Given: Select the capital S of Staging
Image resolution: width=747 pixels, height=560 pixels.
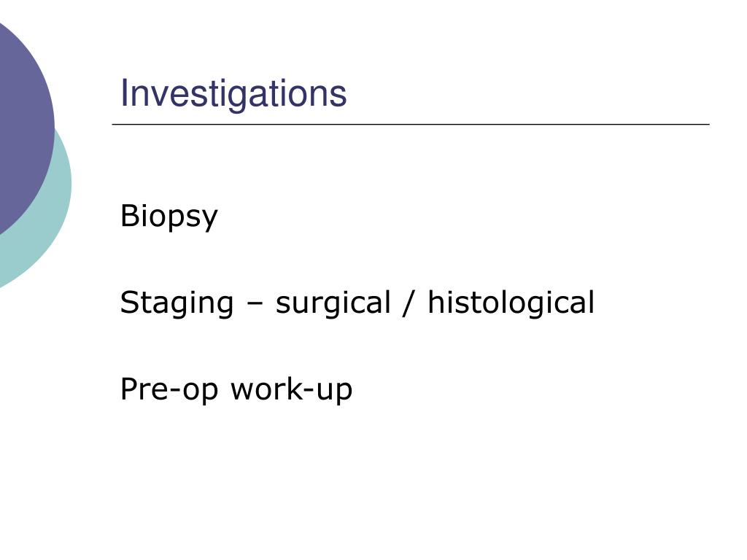Looking at the screenshot, I should coord(129,302).
